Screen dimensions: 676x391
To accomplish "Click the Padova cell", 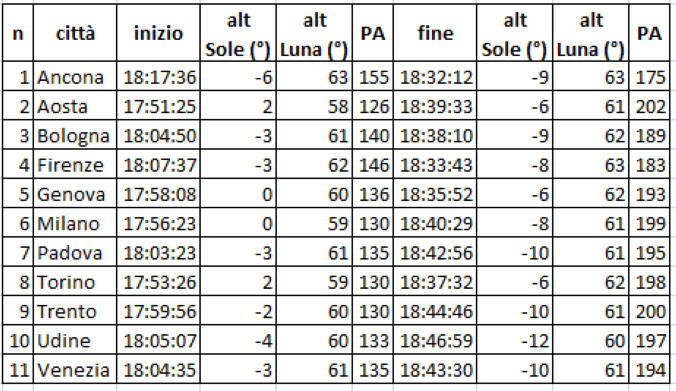I will [x=75, y=253].
